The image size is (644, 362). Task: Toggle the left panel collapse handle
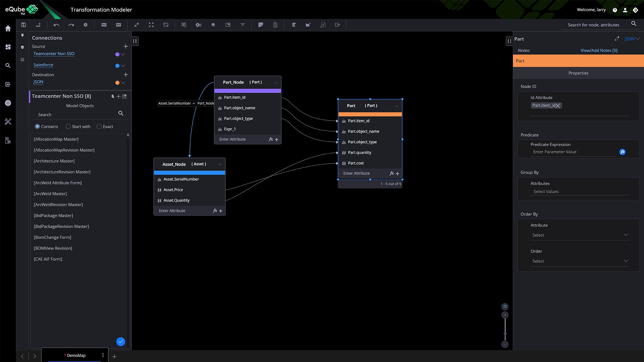pos(135,41)
